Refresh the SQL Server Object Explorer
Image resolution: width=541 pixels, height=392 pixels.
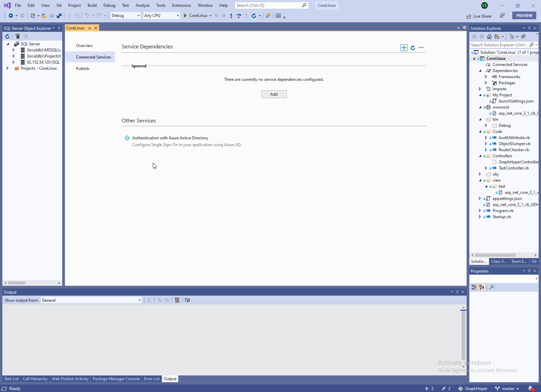point(7,36)
